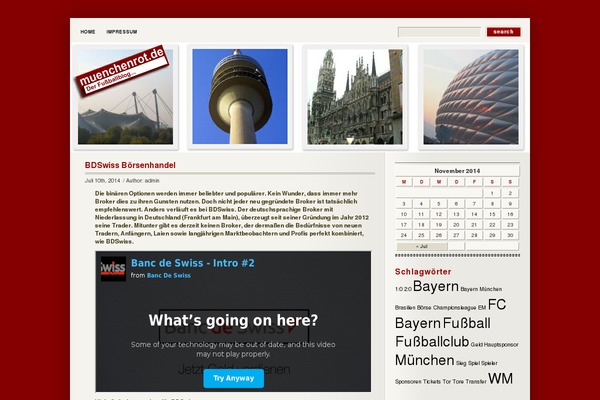
Task: Select the 'Tickets' tag
Action: pos(432,382)
